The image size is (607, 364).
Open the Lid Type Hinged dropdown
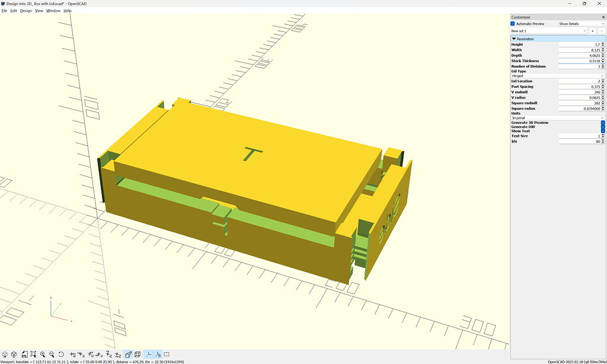[557, 76]
